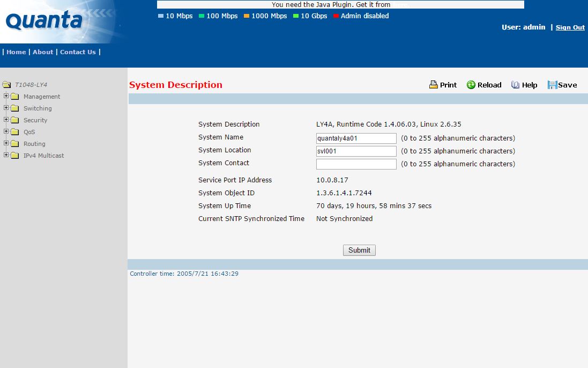Open Help via the book icon
The width and height of the screenshot is (588, 368).
(516, 85)
